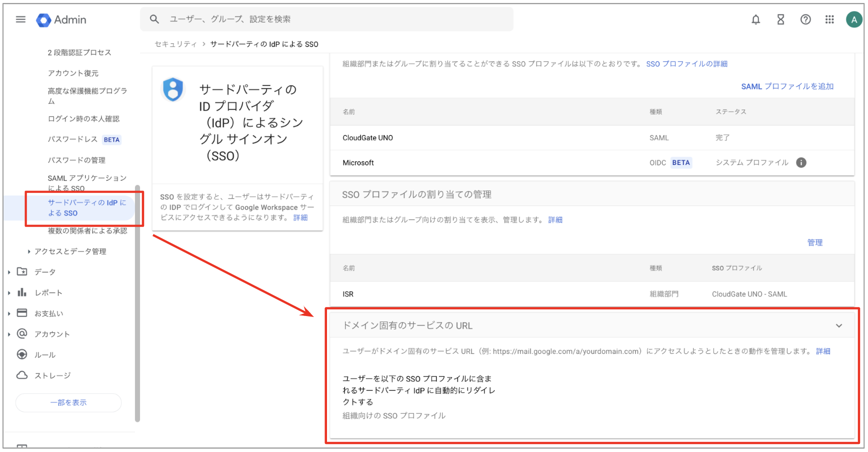The width and height of the screenshot is (868, 452).
Task: Open the tasks hourglass icon
Action: tap(780, 19)
